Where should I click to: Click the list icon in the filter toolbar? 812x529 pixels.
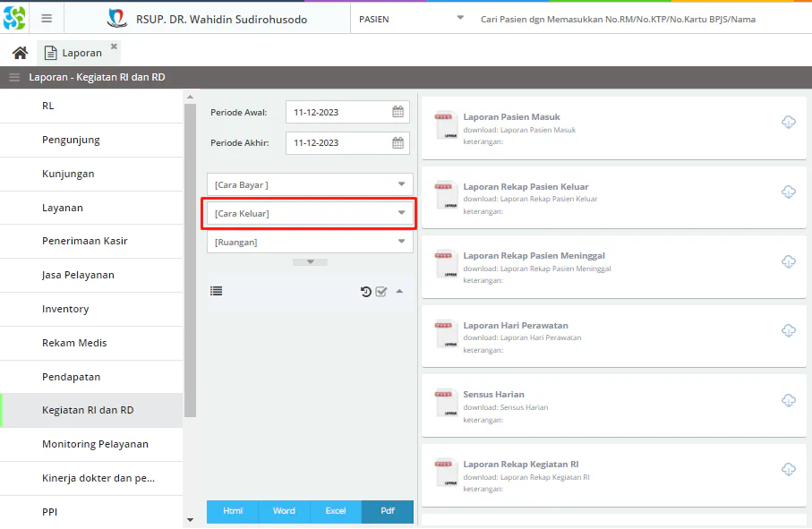217,292
